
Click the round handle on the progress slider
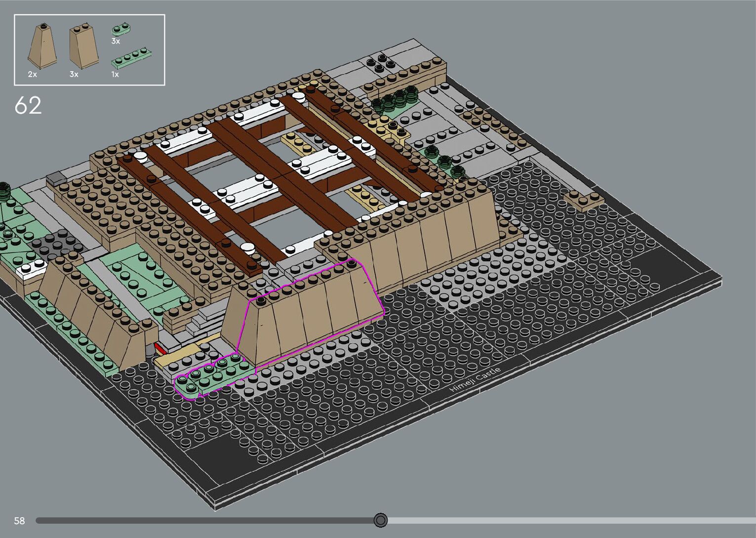pos(380,520)
